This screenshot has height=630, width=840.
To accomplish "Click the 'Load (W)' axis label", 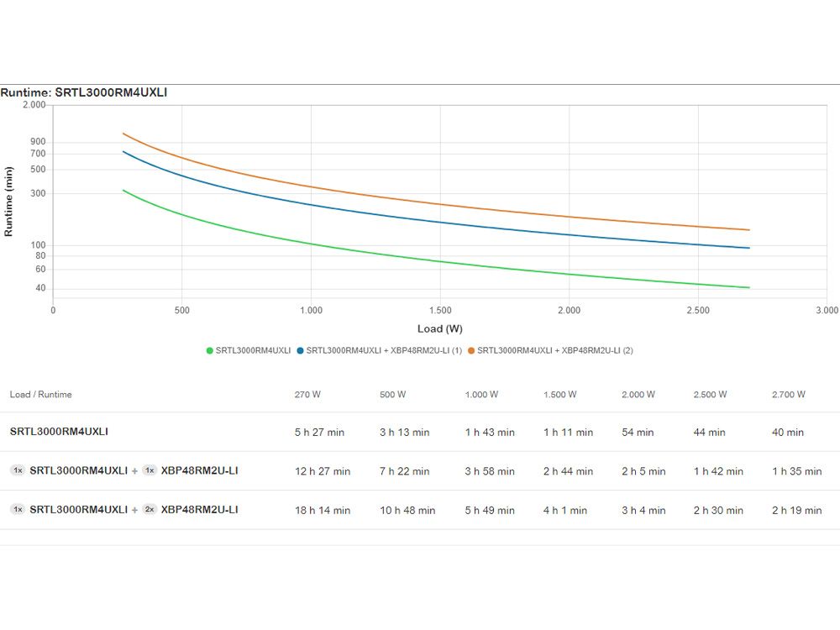I will click(440, 328).
